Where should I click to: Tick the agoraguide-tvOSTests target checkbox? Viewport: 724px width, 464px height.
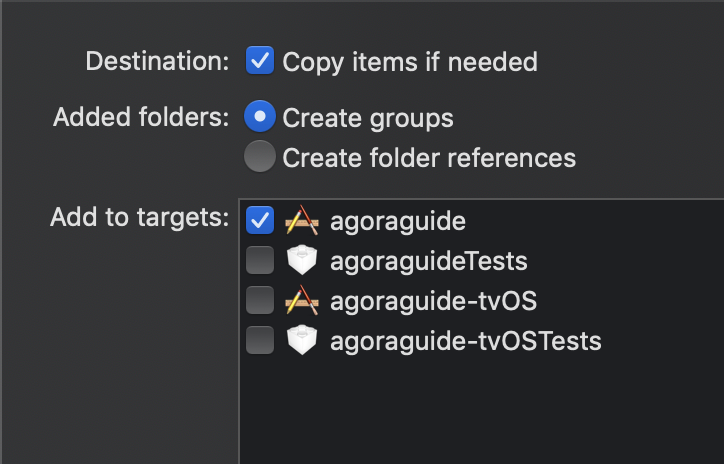(x=260, y=340)
